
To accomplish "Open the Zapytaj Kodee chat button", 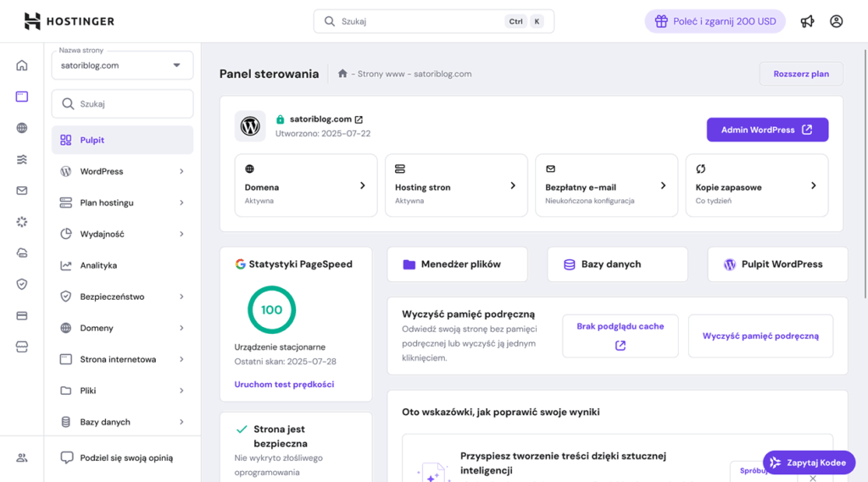I will 809,463.
